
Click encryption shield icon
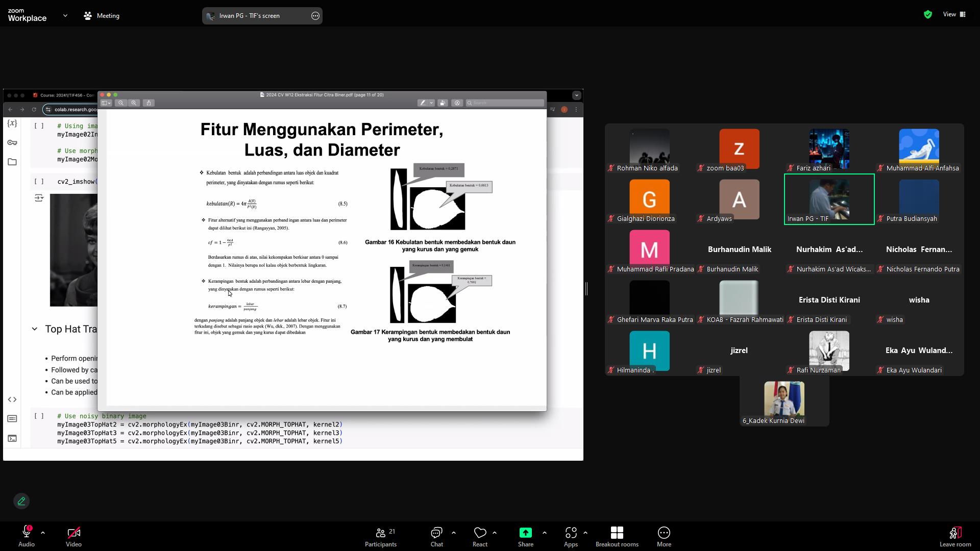[x=928, y=14]
